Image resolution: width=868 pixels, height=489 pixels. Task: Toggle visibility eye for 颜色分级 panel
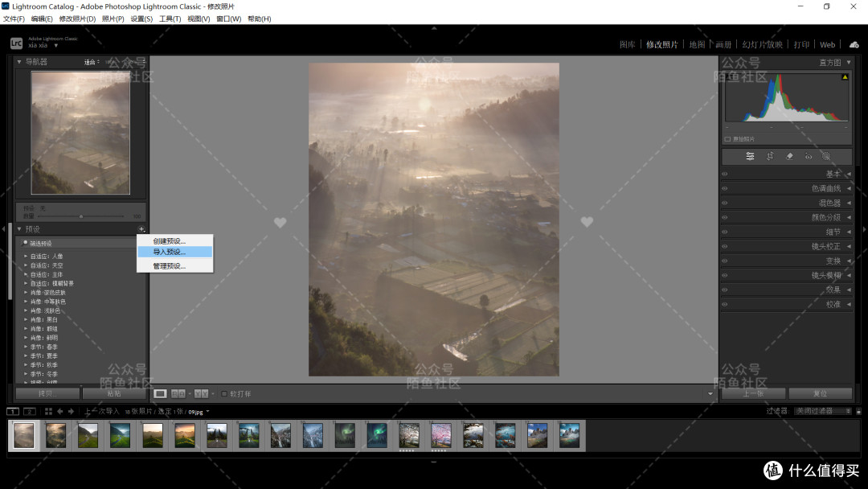[725, 217]
